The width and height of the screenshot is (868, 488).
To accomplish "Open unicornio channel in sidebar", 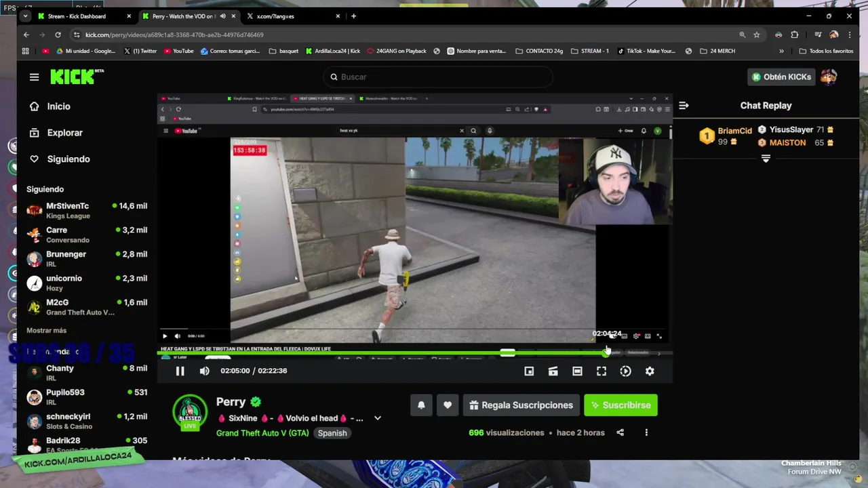I will [87, 283].
